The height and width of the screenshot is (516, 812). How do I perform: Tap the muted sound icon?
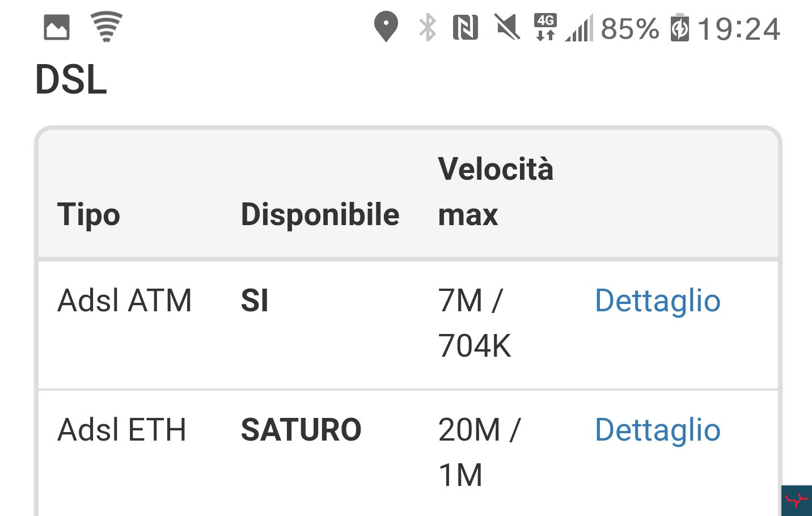(x=508, y=27)
